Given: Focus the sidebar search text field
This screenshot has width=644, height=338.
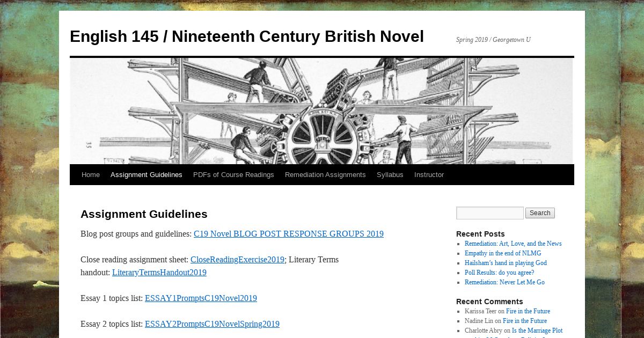Looking at the screenshot, I should (x=490, y=213).
